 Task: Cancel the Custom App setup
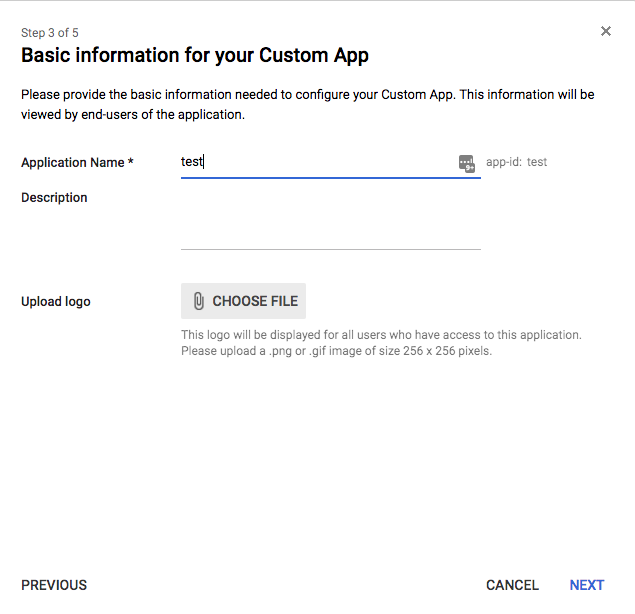coord(512,585)
